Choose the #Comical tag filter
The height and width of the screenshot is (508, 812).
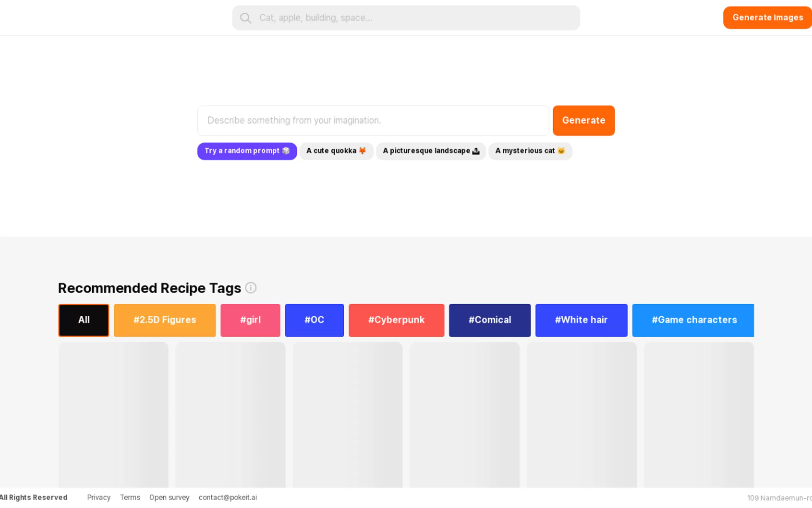[x=489, y=320]
